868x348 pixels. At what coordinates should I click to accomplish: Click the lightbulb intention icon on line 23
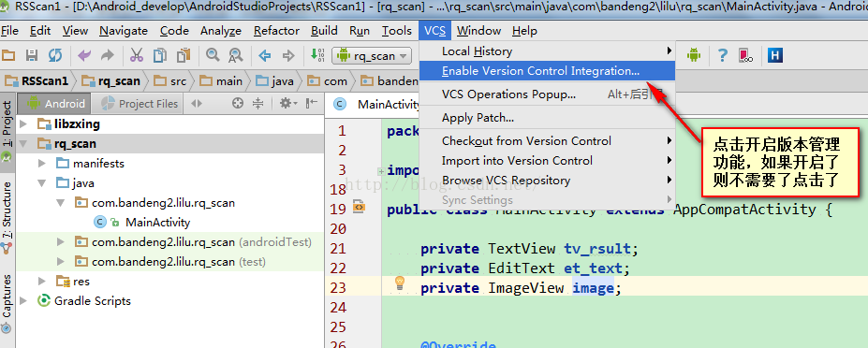coord(399,283)
